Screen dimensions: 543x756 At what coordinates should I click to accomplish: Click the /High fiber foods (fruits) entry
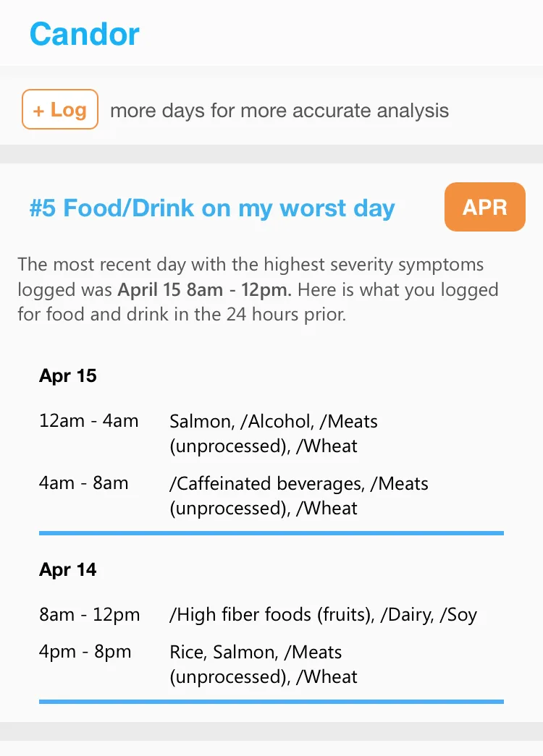(272, 615)
